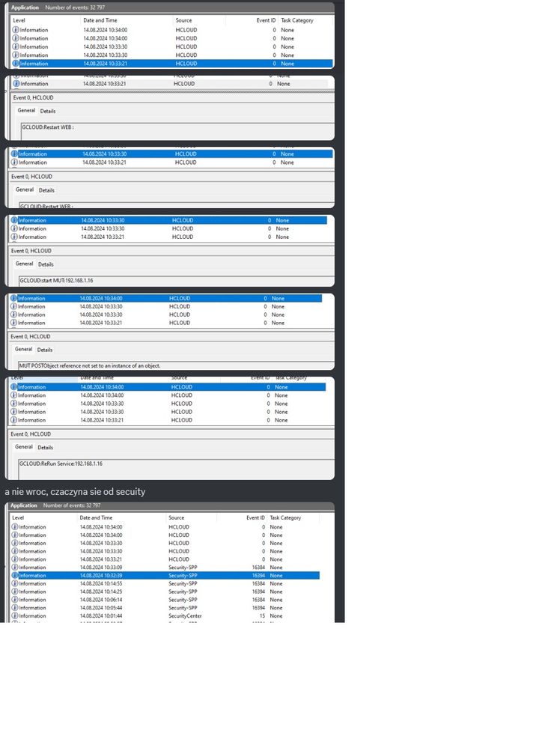Click Security-SPP source in the 10:33:09 row
This screenshot has height=748, width=560.
pos(183,568)
